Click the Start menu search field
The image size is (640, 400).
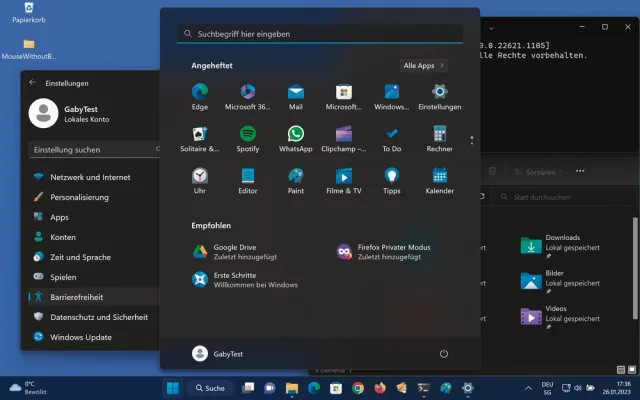coord(320,33)
